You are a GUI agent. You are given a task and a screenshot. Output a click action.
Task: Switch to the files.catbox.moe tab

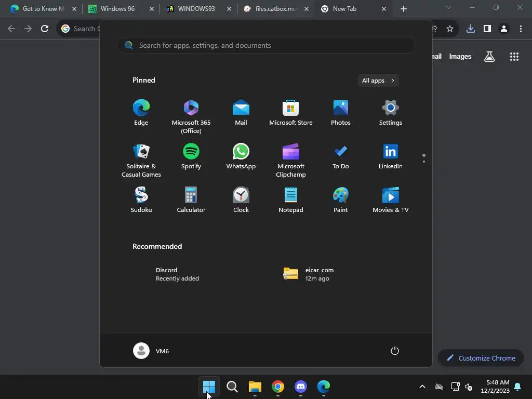276,9
